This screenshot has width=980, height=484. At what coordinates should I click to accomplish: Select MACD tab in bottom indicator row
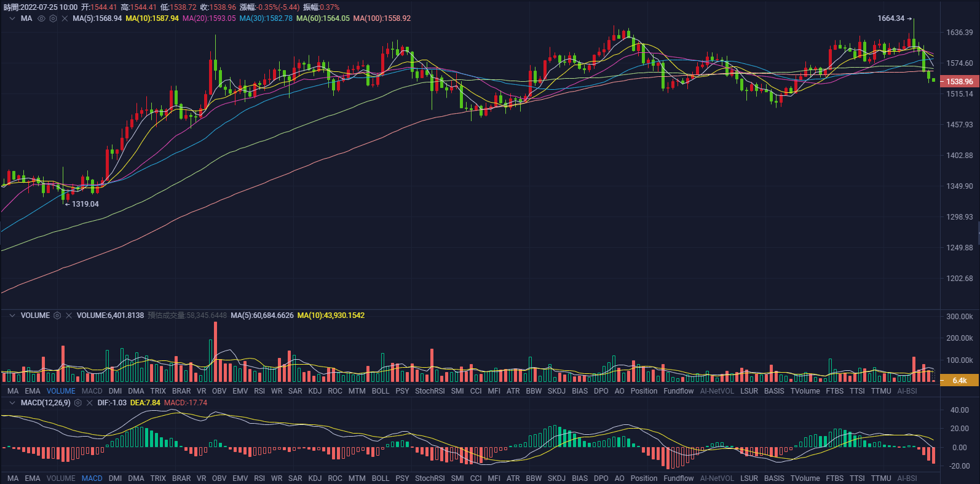92,478
